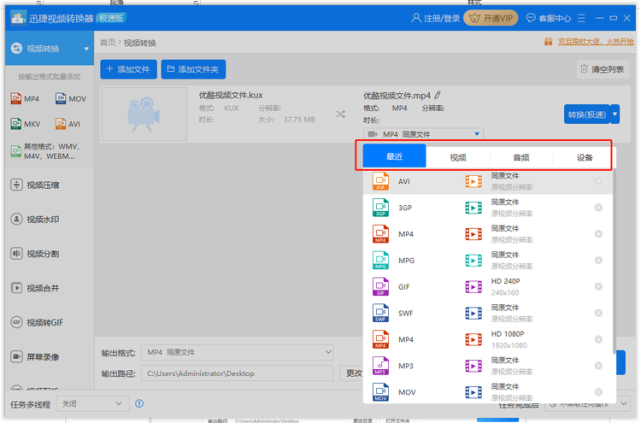Click 更改 output path button
This screenshot has height=423, width=641.
352,373
